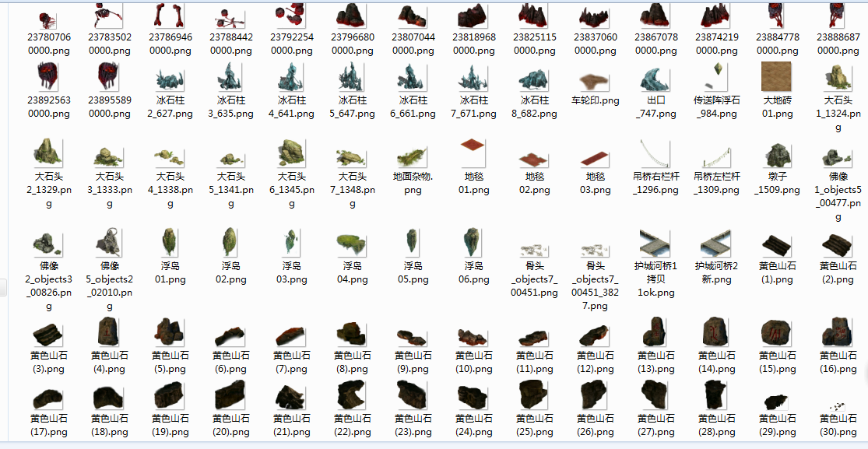The height and width of the screenshot is (449, 868).
Task: Click the 237807060000.png file name
Action: 49,44
